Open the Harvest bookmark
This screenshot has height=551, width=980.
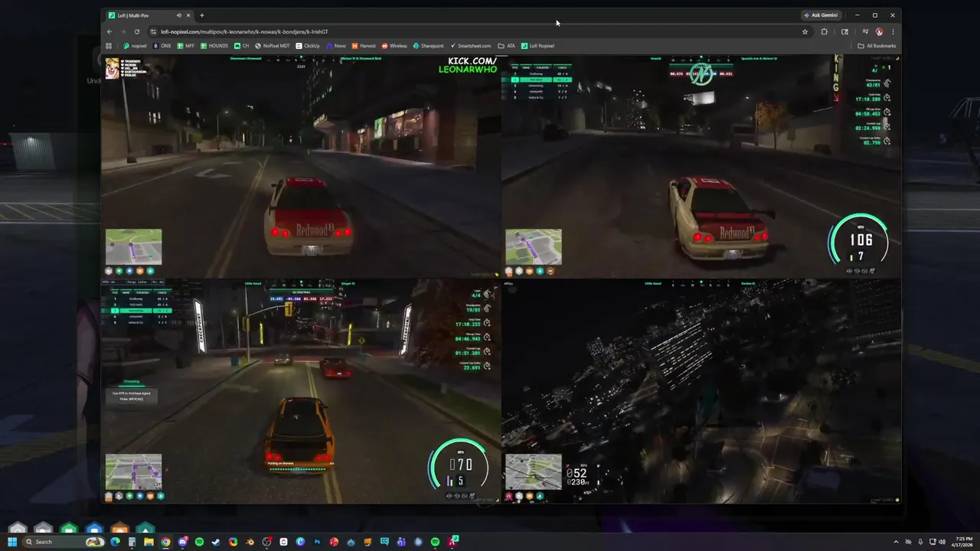point(364,46)
